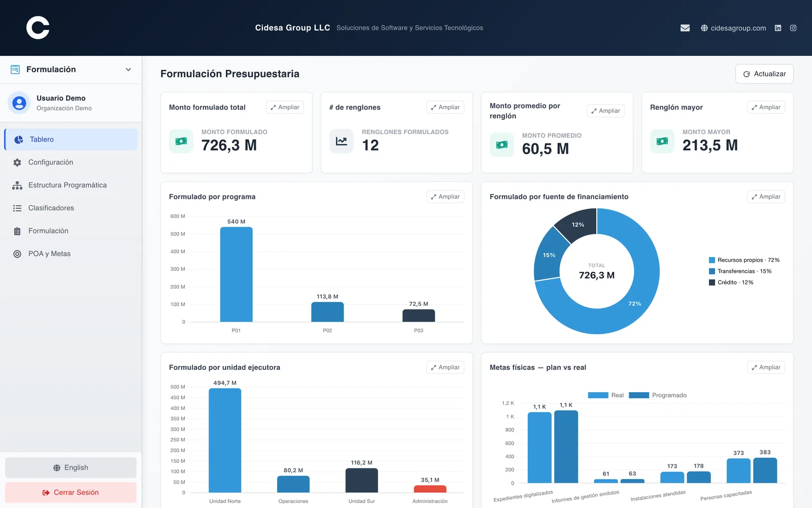
Task: Click the Tablero pie chart icon
Action: pos(19,140)
